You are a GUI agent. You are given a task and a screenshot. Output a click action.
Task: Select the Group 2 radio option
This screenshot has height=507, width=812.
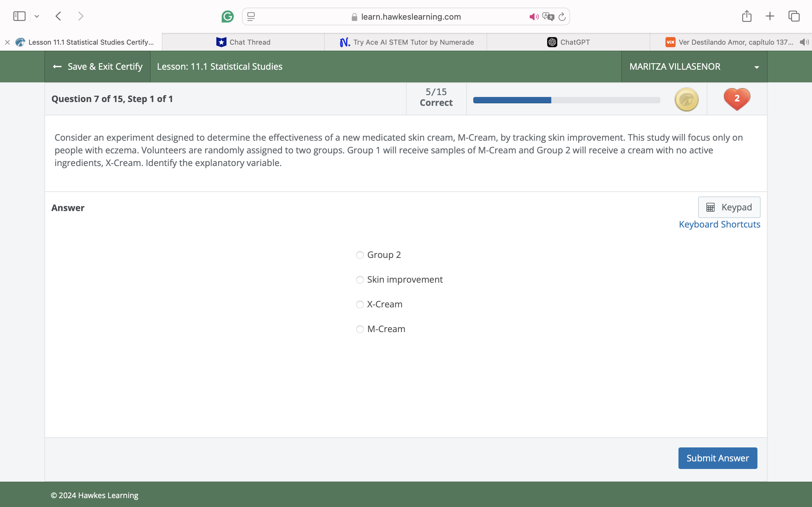(x=360, y=255)
